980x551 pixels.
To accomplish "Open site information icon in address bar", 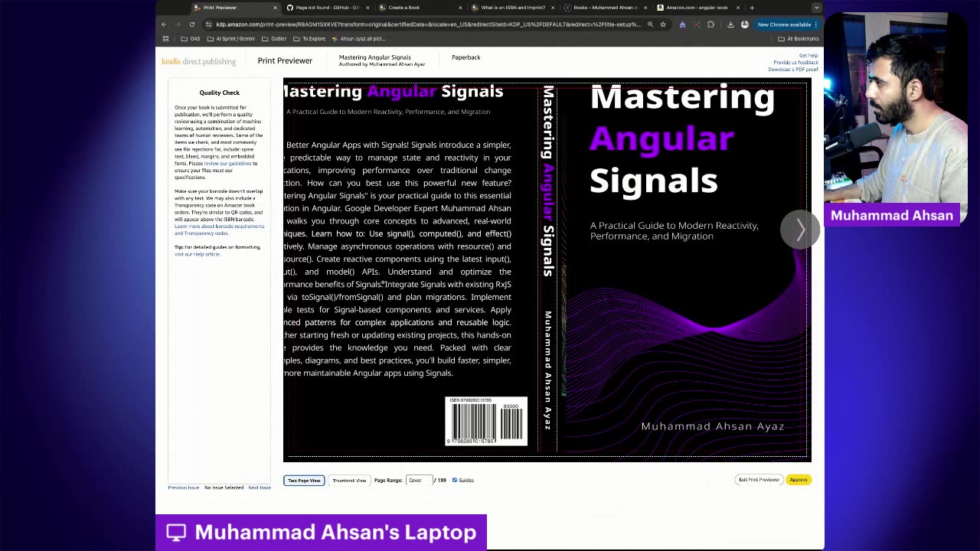I will tap(209, 24).
